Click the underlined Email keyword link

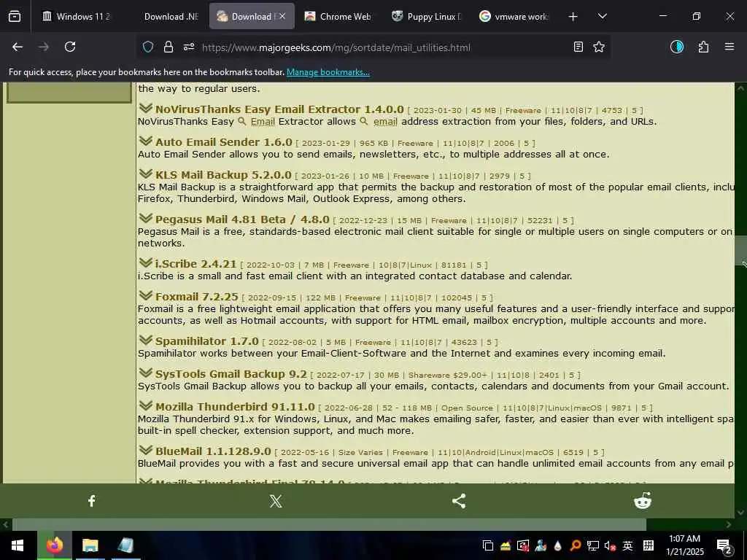(x=263, y=122)
